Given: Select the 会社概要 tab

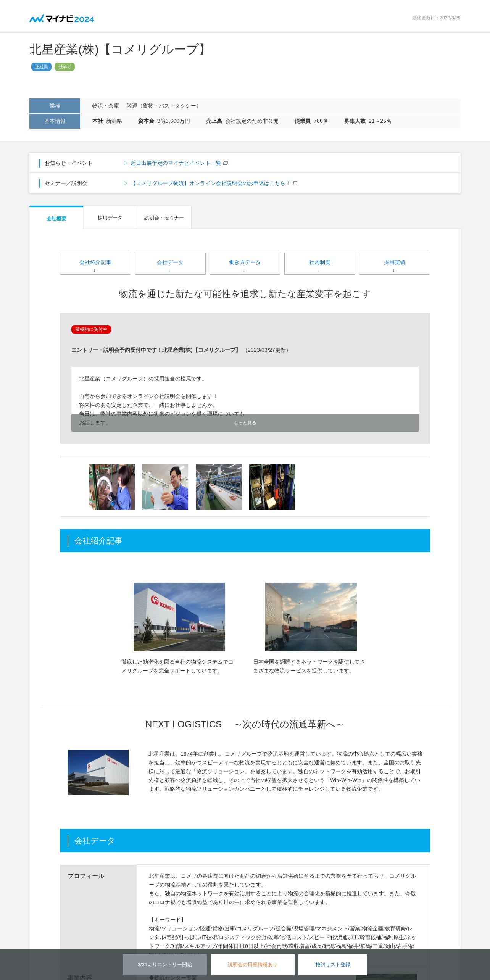Looking at the screenshot, I should (56, 218).
